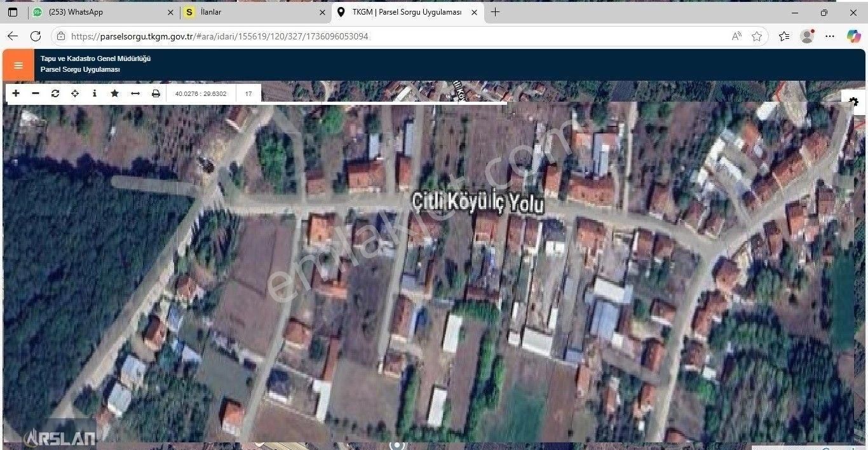This screenshot has width=868, height=450.
Task: Go back with the browser back arrow
Action: click(x=13, y=36)
